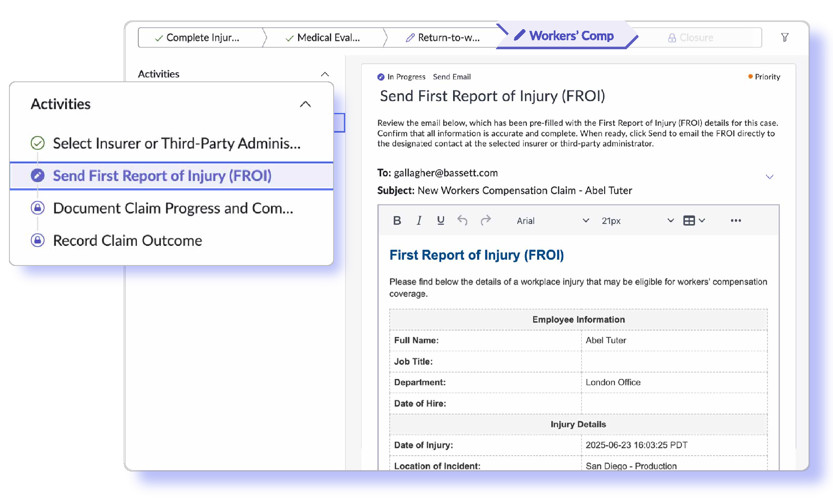Open the filter icon near Closure stage
This screenshot has height=504, width=833.
point(785,37)
